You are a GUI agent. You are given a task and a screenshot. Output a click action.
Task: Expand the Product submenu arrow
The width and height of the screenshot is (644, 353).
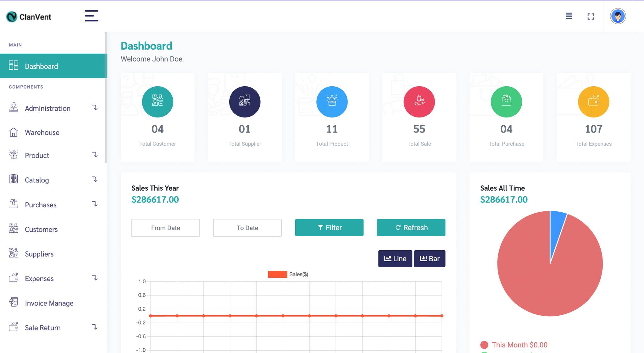(x=95, y=155)
